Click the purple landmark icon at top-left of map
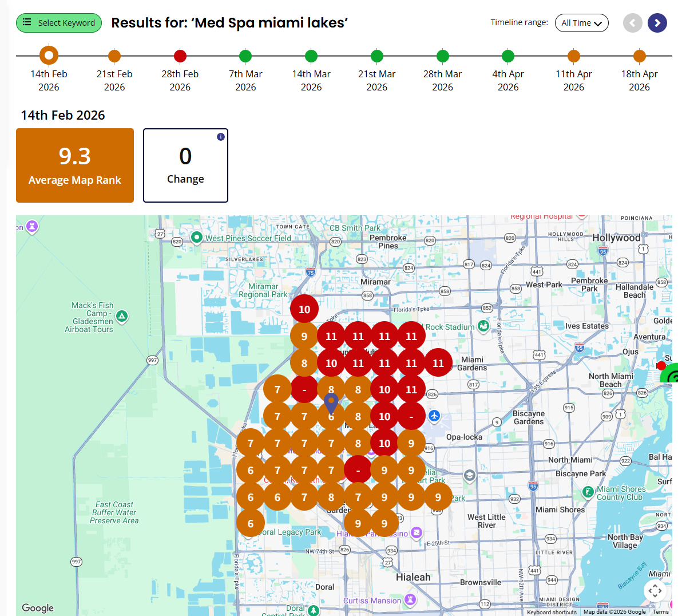The image size is (678, 616). tap(31, 226)
